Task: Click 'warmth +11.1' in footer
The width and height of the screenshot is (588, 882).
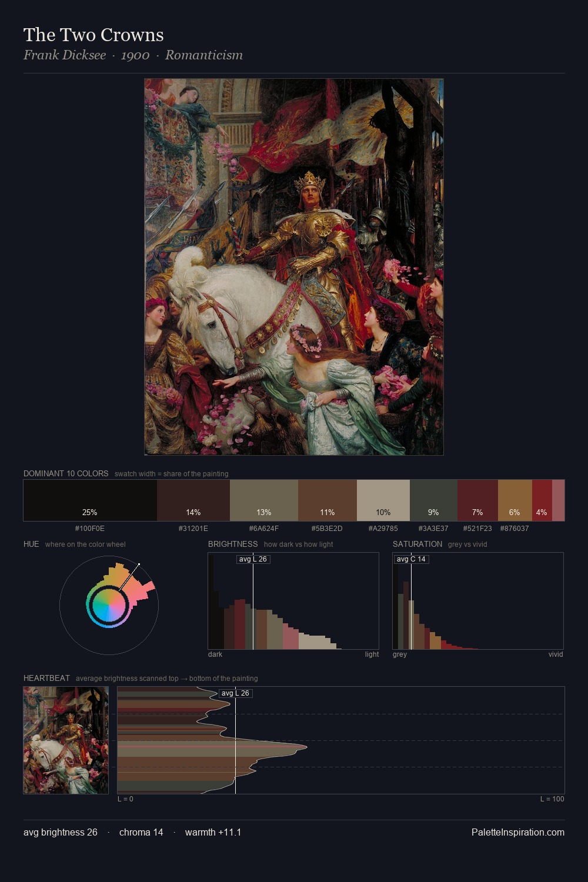Action: pos(213,832)
